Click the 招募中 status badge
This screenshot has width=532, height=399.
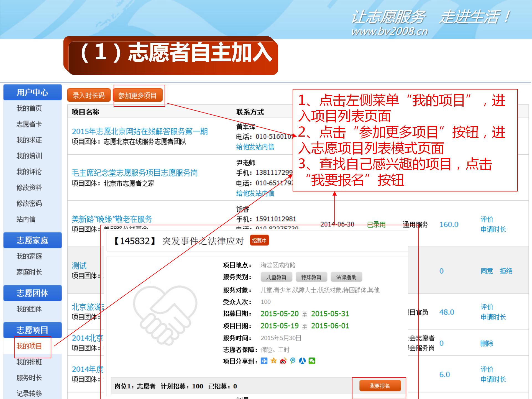[x=259, y=241]
